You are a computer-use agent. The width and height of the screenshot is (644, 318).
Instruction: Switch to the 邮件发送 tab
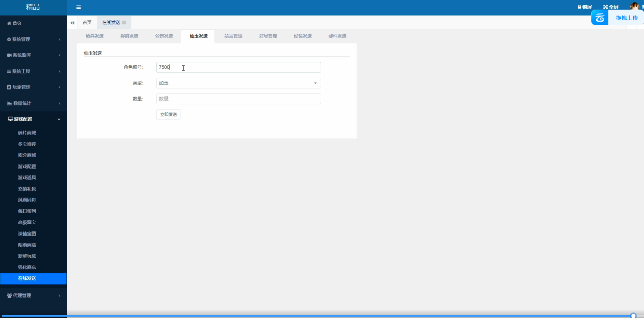coord(337,36)
